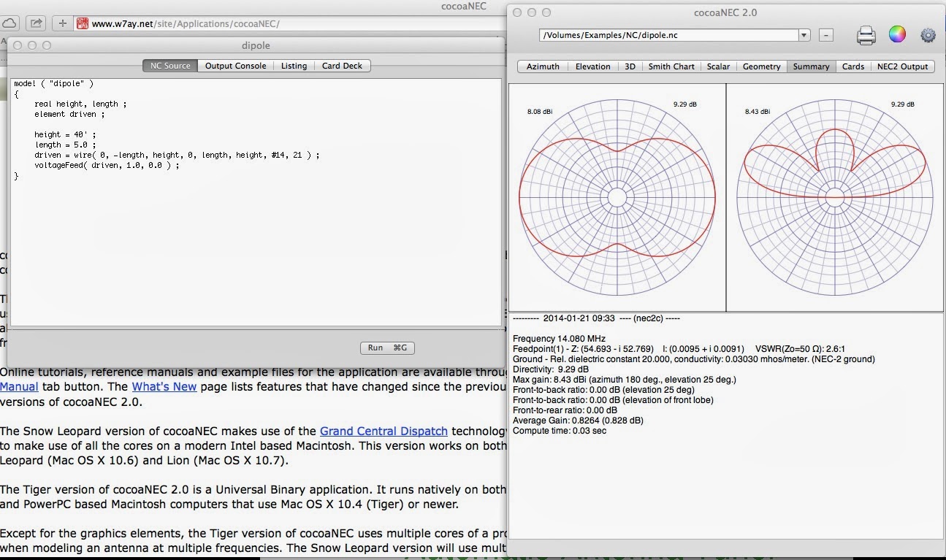This screenshot has width=946, height=560.
Task: Switch to the Listing tab
Action: click(x=294, y=66)
